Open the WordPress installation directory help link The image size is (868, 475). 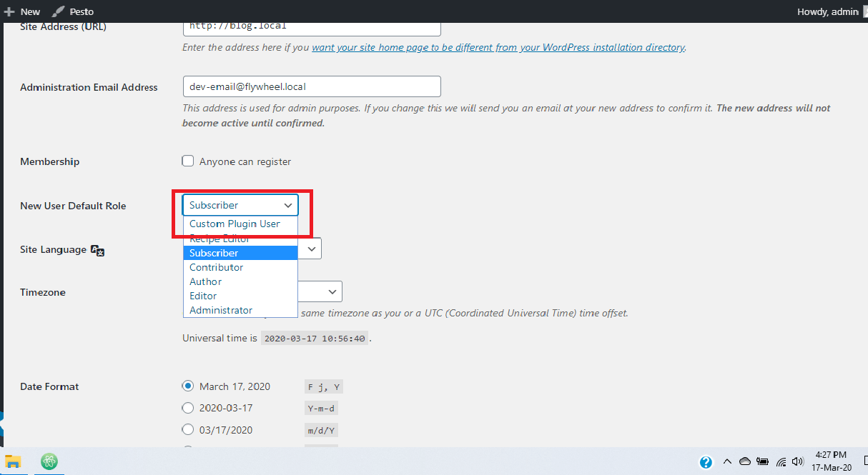coord(498,47)
